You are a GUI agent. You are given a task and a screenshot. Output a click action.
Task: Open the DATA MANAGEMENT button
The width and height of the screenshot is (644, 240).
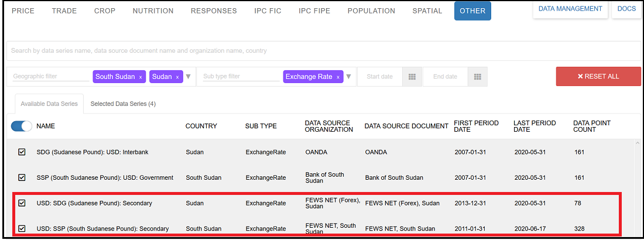click(570, 9)
